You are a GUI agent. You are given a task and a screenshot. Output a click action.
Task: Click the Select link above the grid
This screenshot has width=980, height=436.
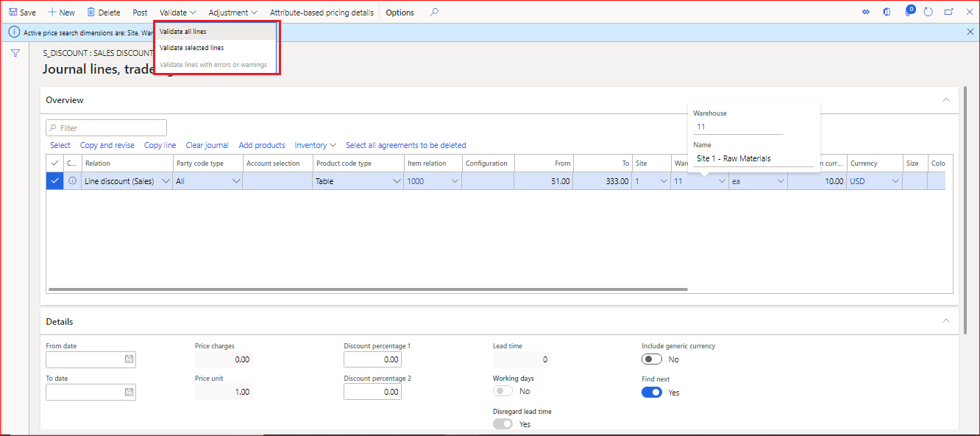point(60,145)
